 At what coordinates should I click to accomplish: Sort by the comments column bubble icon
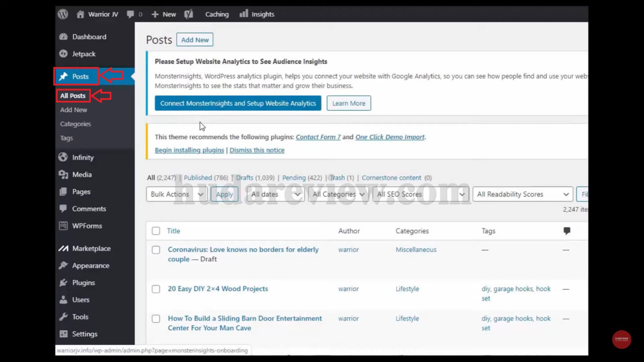pyautogui.click(x=567, y=231)
